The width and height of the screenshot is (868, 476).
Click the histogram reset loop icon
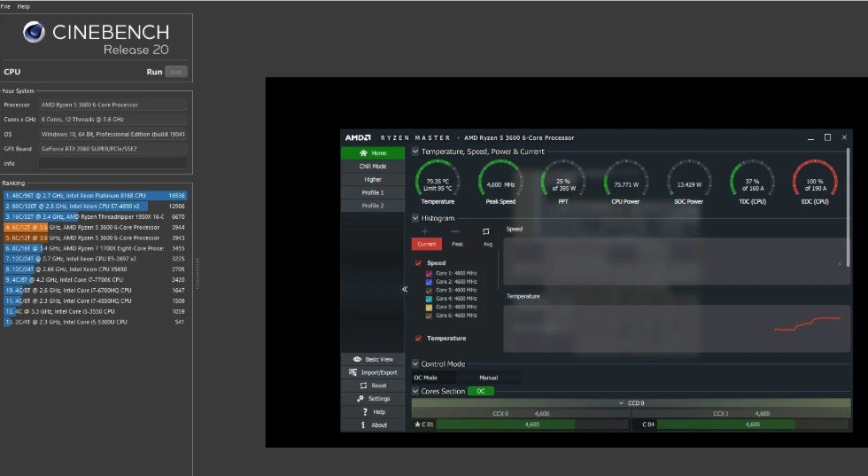[x=486, y=231]
